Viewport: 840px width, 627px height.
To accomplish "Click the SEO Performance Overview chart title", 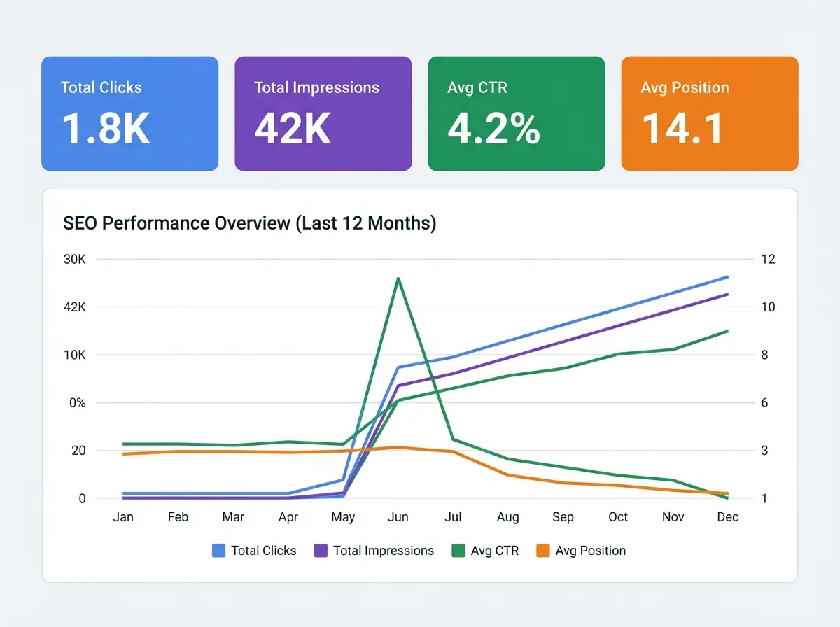I will click(249, 223).
